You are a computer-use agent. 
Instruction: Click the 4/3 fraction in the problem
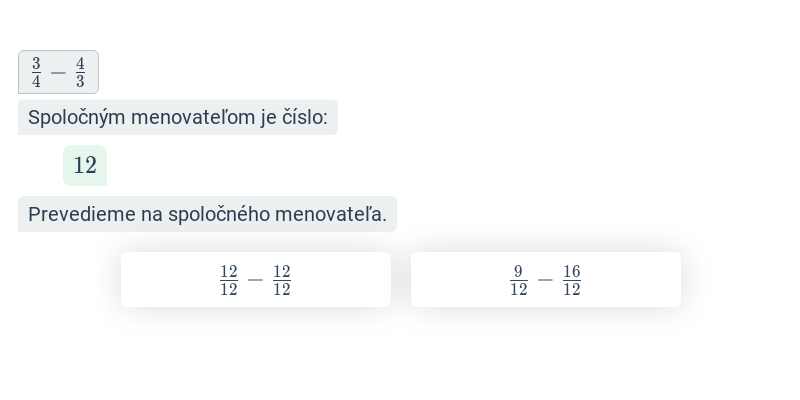[80, 72]
